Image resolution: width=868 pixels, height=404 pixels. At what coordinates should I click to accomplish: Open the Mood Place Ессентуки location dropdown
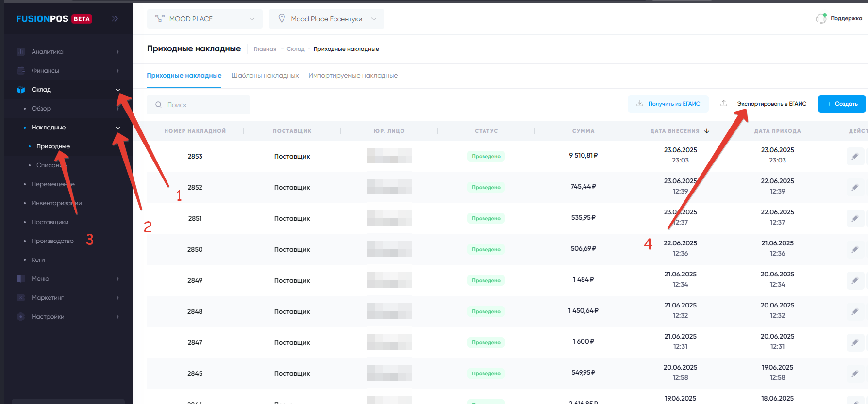click(327, 19)
